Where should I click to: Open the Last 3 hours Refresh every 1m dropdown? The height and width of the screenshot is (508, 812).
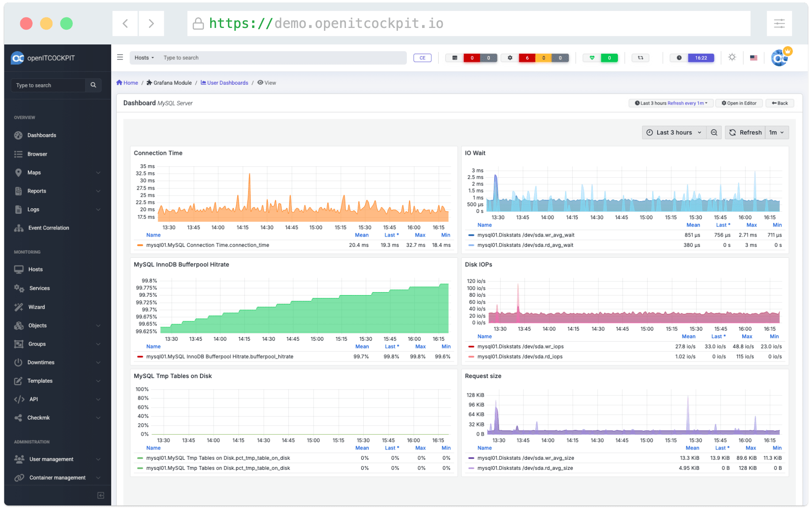(x=671, y=103)
